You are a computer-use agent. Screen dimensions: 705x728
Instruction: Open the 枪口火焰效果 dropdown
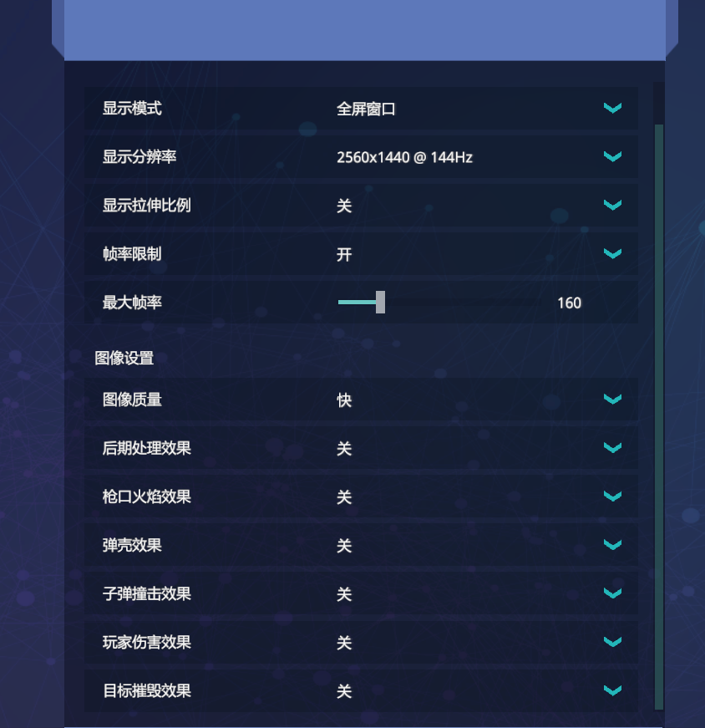tap(612, 496)
